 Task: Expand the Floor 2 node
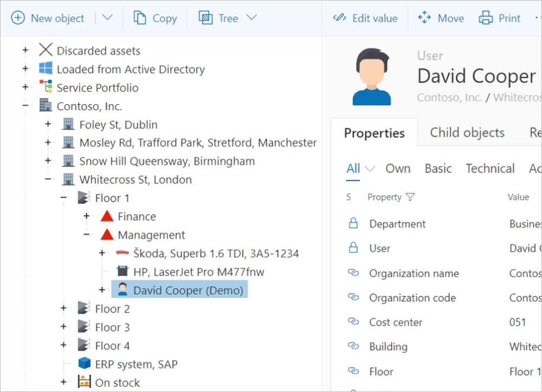tap(63, 309)
